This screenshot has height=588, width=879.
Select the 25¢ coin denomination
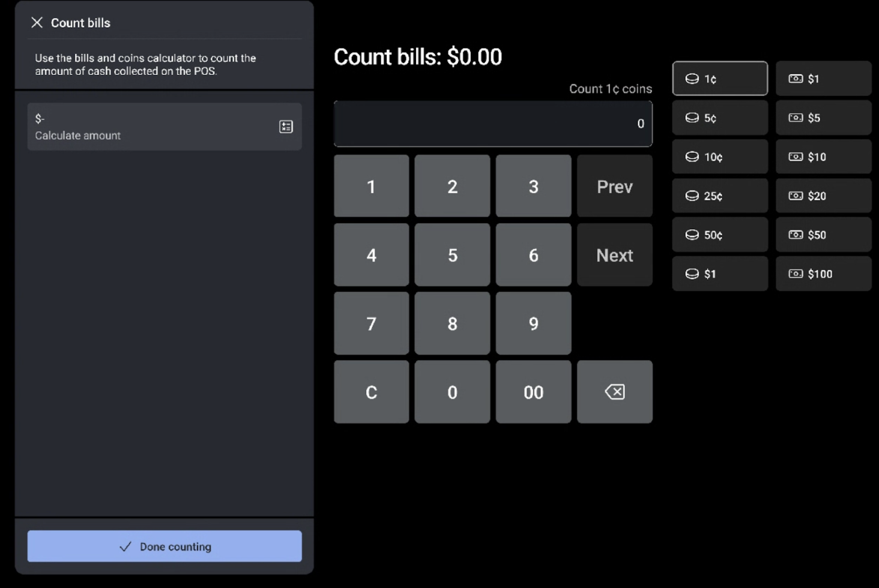pyautogui.click(x=719, y=196)
